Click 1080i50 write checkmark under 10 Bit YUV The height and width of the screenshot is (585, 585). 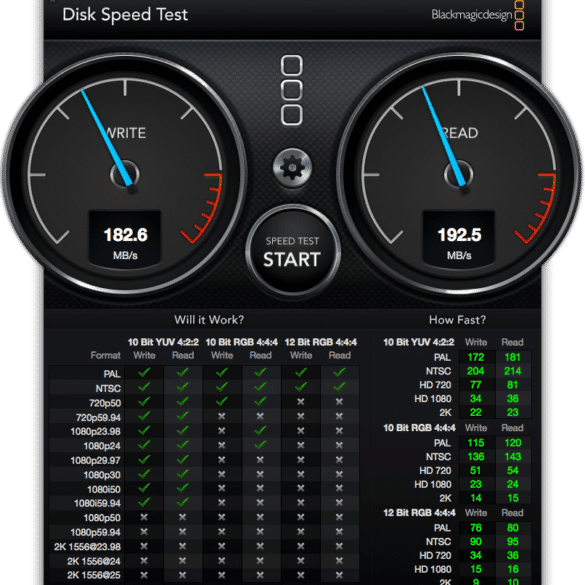[x=144, y=488]
